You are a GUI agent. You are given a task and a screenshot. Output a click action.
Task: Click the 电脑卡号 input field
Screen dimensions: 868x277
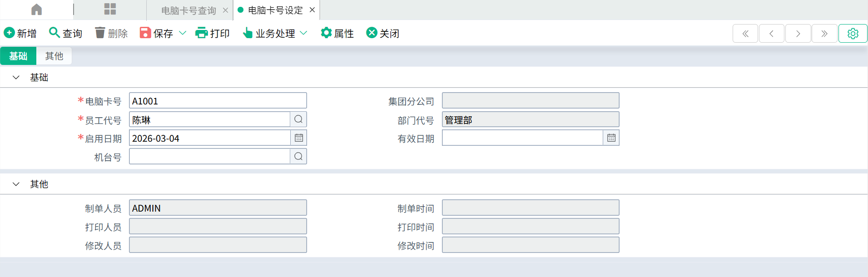tap(218, 101)
